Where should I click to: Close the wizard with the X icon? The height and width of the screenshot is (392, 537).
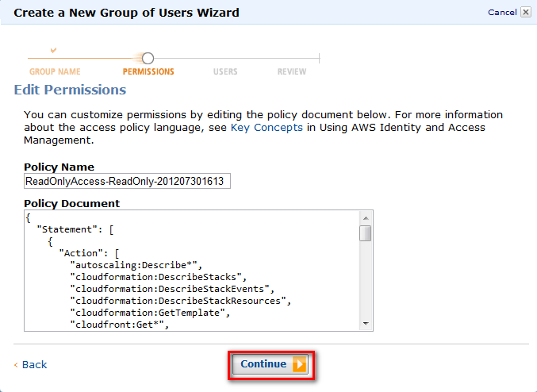point(526,13)
